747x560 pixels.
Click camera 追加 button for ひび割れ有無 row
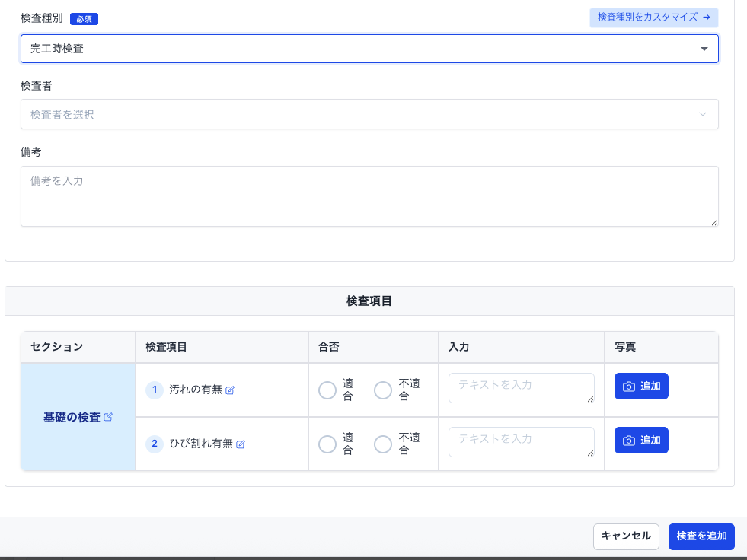tap(641, 441)
